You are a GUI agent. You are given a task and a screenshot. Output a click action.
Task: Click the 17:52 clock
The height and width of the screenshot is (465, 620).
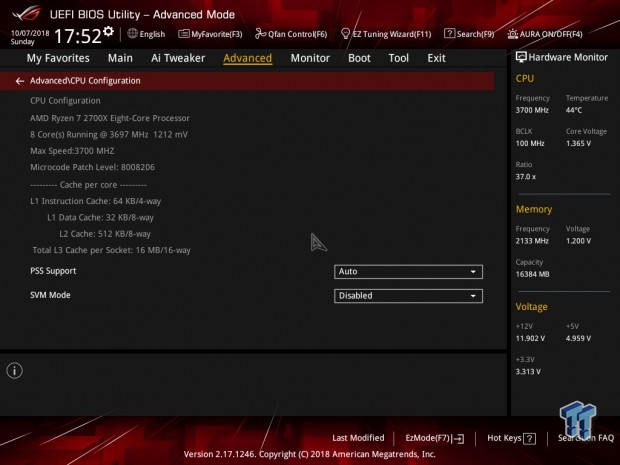(x=78, y=36)
